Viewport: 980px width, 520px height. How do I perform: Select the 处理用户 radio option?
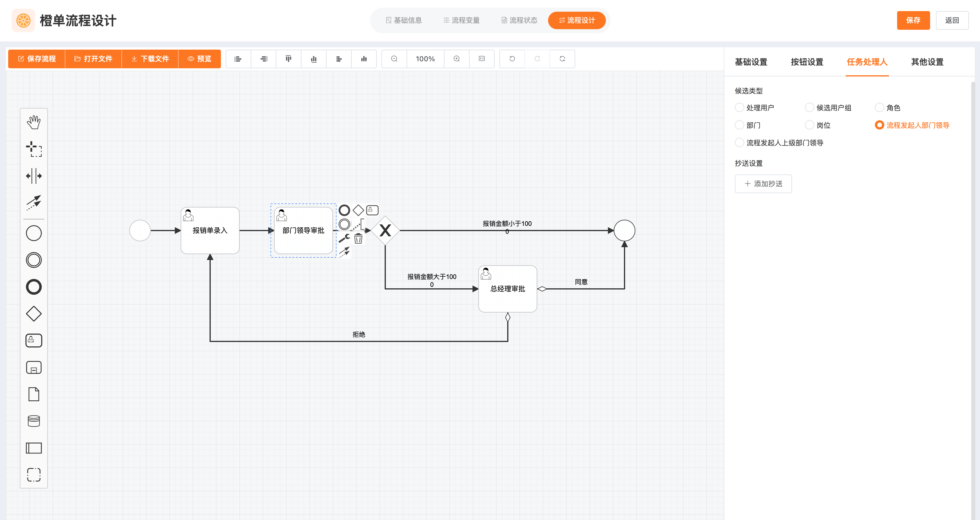point(739,108)
